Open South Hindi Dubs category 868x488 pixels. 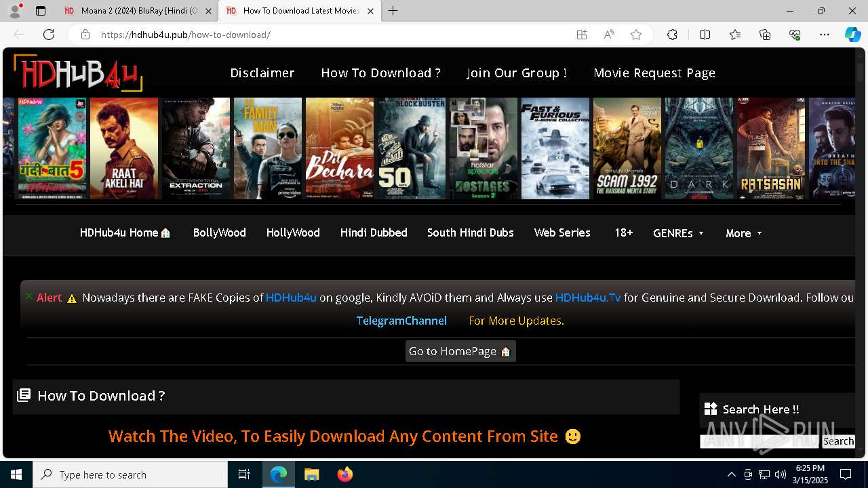[470, 232]
